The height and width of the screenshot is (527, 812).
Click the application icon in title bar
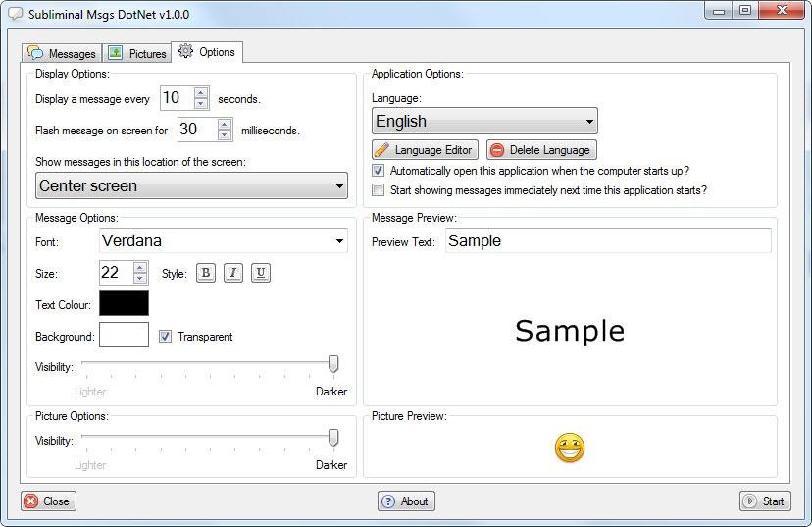pos(16,14)
